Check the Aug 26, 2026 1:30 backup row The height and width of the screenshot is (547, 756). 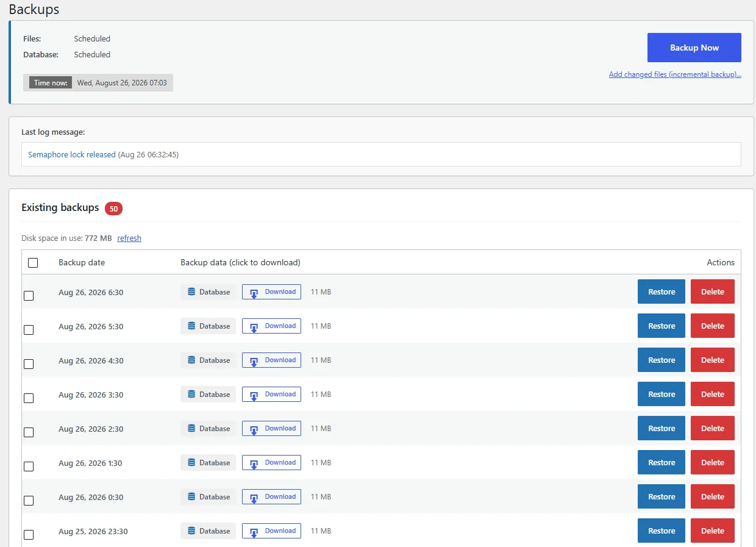click(x=29, y=467)
